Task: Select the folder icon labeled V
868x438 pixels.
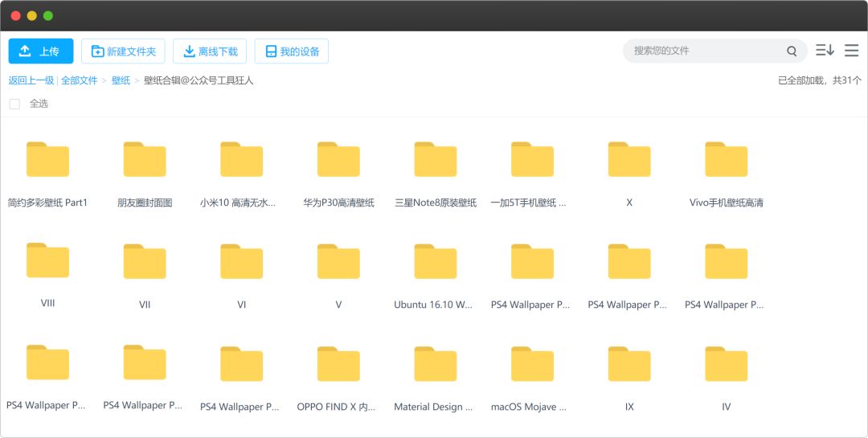Action: pos(338,261)
